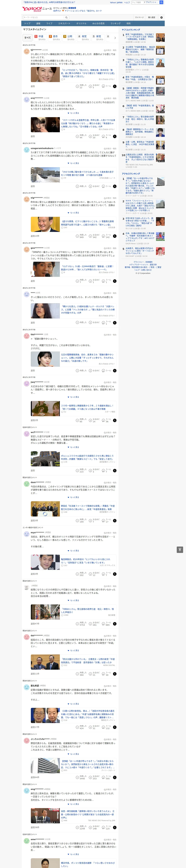Screen dimensions: 186x868
Task: Open the エキスパート navigation tab
Action: [64, 24]
